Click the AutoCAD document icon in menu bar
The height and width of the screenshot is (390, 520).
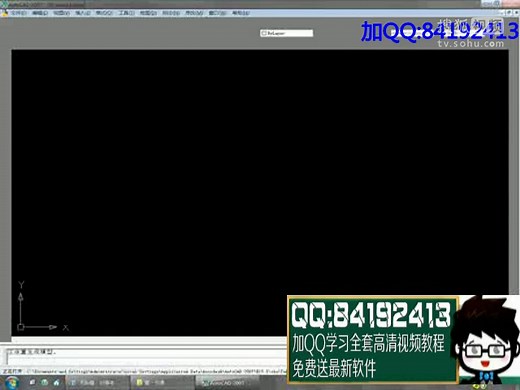[4, 13]
